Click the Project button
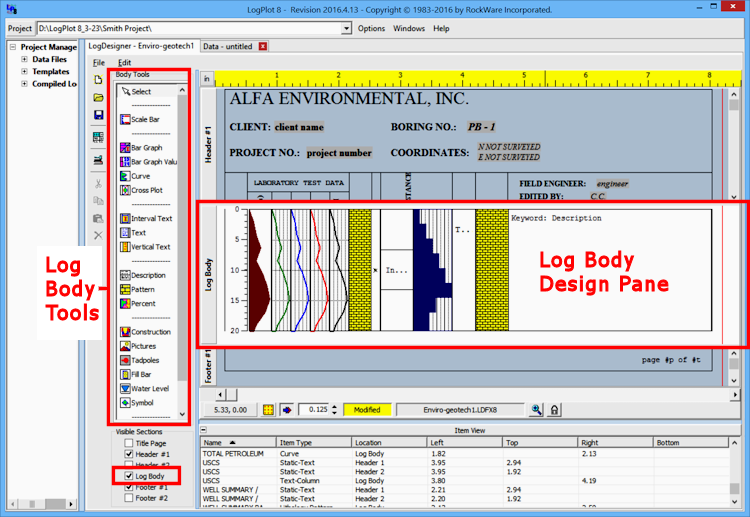Screen dimensions: 750x517 [20, 29]
